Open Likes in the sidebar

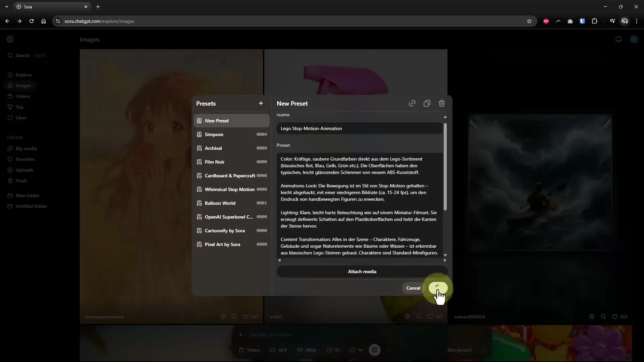(17, 118)
